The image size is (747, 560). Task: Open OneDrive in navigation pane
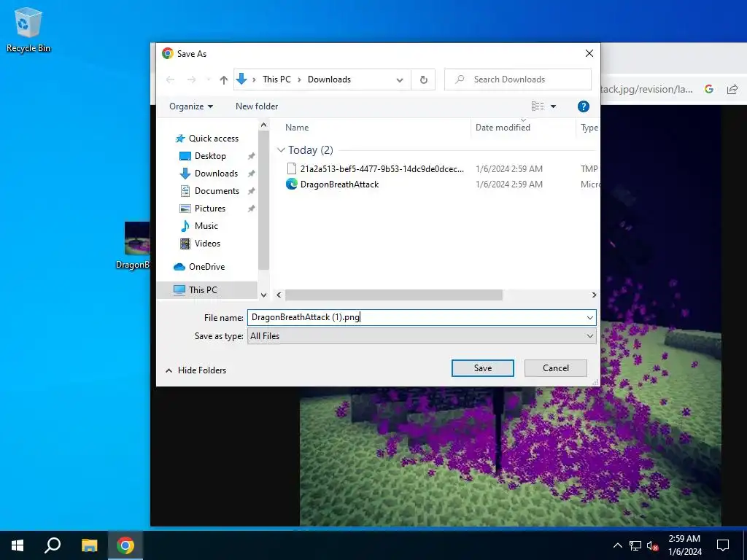click(x=206, y=267)
